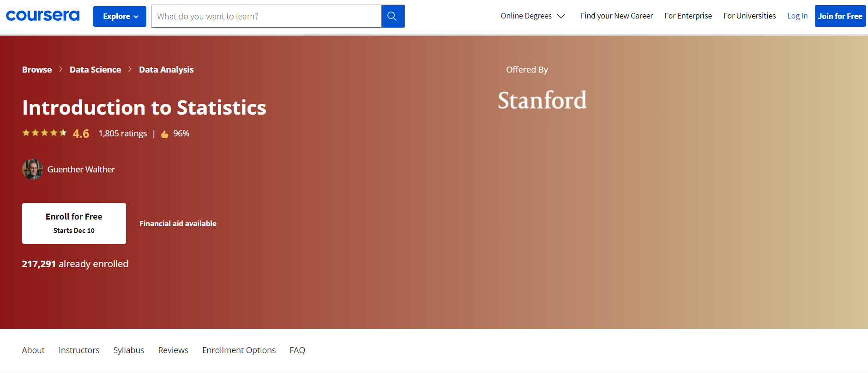Image resolution: width=868 pixels, height=373 pixels.
Task: Click the magnifying glass search icon
Action: (x=392, y=16)
